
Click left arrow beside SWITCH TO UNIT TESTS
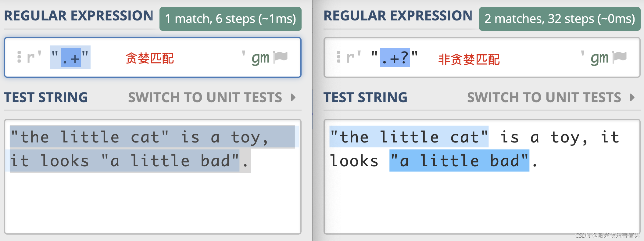(x=293, y=98)
